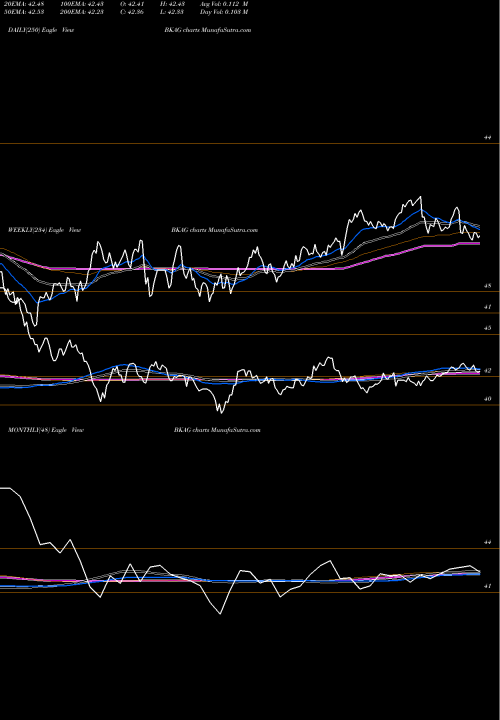Image resolution: width=500 pixels, height=720 pixels.
Task: Select the MONTHLY(48) Eagle View label
Action: point(46,430)
